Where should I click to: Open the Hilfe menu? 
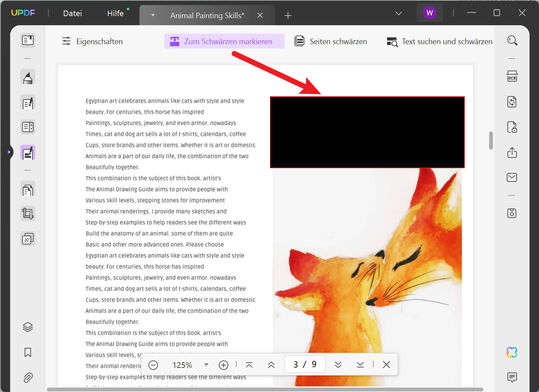[115, 13]
